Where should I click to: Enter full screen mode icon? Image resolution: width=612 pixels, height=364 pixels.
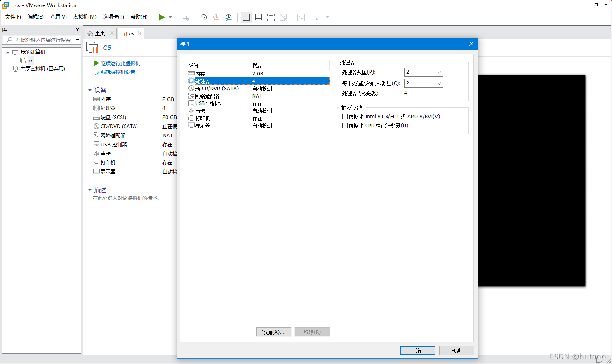pyautogui.click(x=271, y=17)
